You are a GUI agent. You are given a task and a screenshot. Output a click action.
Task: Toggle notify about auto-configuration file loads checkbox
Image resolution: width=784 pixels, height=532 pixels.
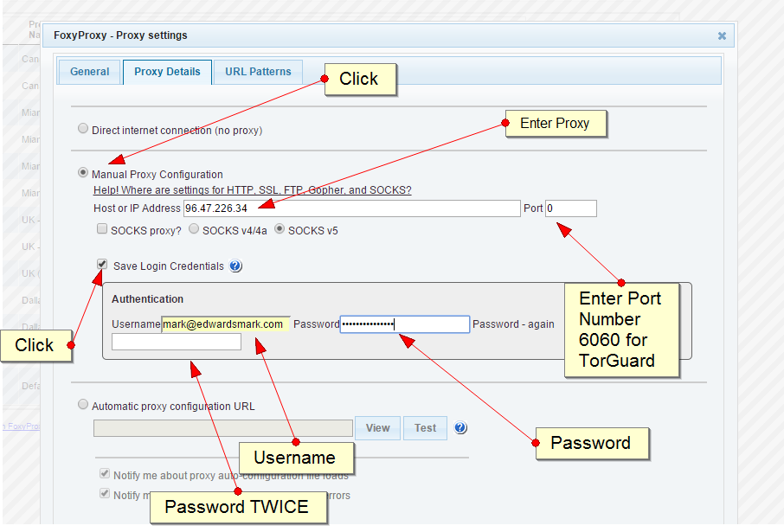(x=105, y=473)
